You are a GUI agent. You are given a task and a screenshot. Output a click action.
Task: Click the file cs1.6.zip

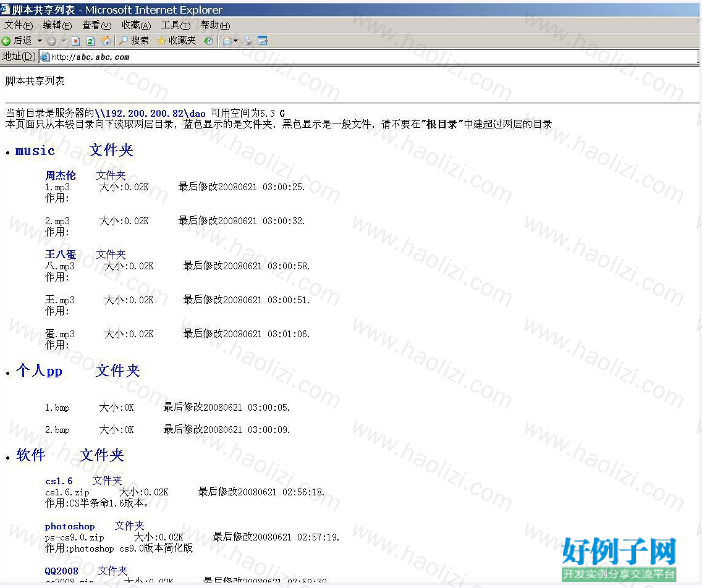[67, 492]
